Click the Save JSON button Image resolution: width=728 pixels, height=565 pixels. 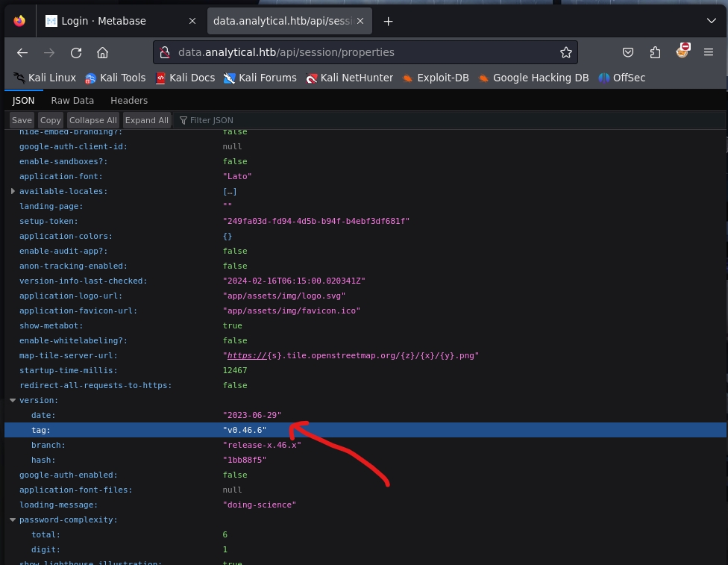pos(22,120)
